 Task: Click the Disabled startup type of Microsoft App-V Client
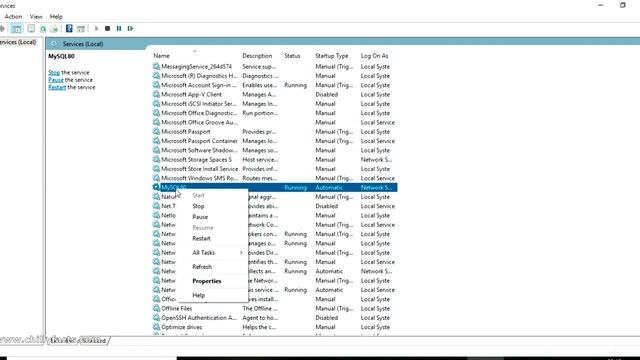click(327, 94)
